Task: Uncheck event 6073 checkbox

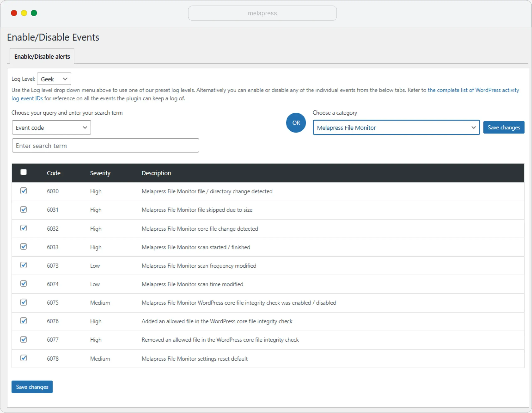Action: tap(23, 265)
